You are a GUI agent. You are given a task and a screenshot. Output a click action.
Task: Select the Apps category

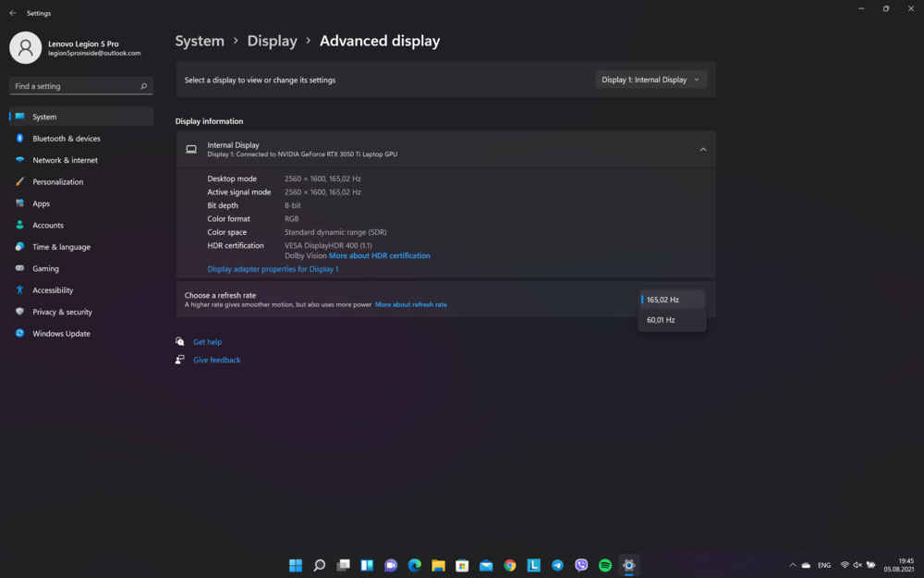(81, 203)
